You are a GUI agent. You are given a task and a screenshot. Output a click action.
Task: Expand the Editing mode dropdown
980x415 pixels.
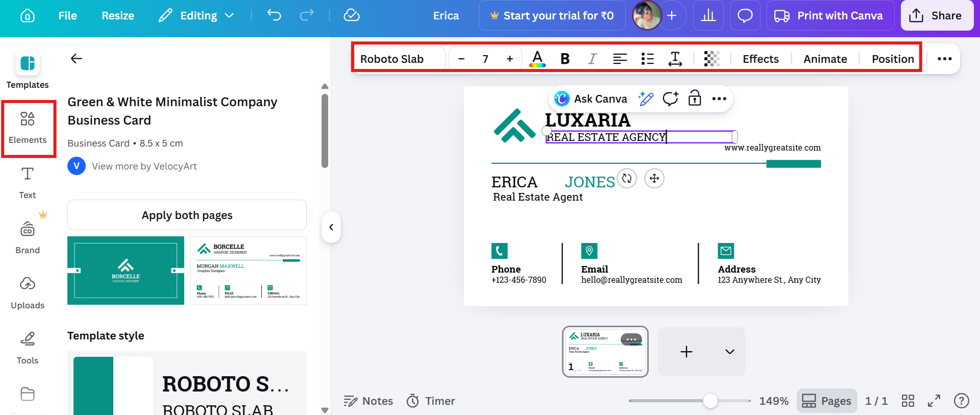[x=196, y=16]
